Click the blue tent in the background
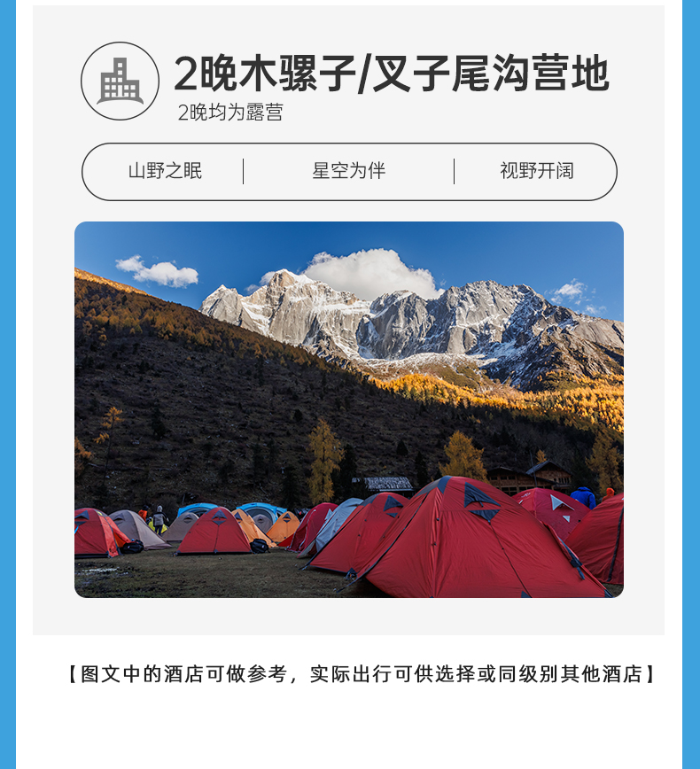 click(x=258, y=512)
